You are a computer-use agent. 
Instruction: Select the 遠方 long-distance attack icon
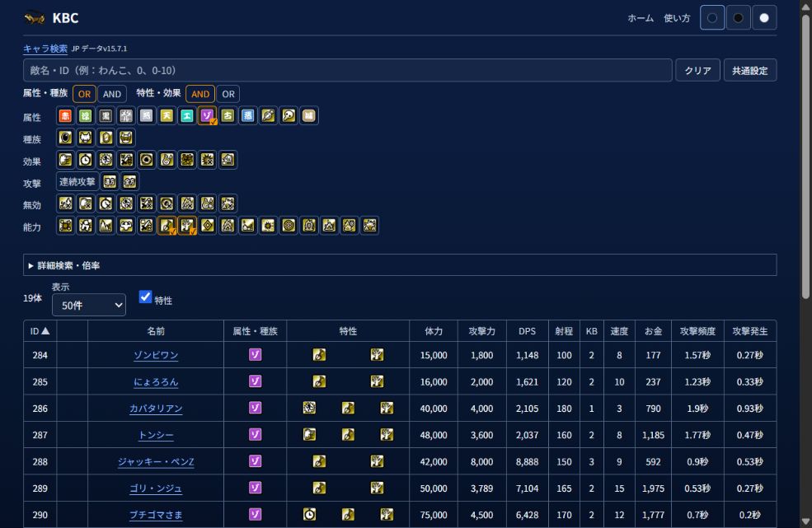click(110, 182)
